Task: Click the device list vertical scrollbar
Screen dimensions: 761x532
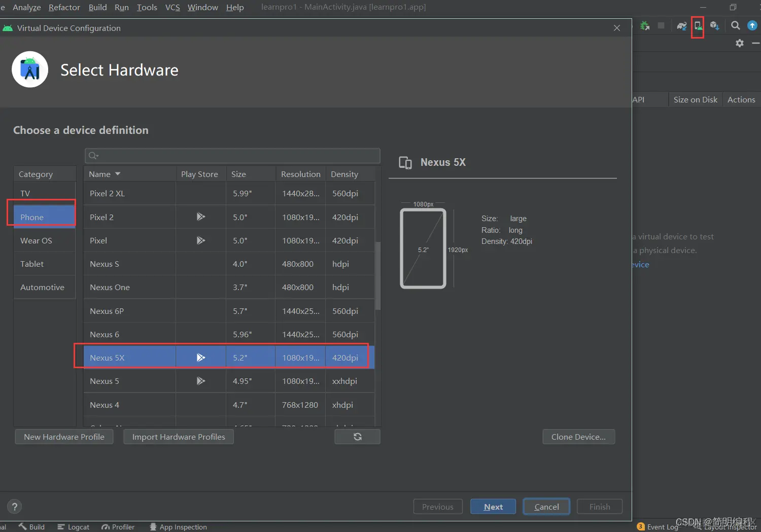Action: pos(377,276)
